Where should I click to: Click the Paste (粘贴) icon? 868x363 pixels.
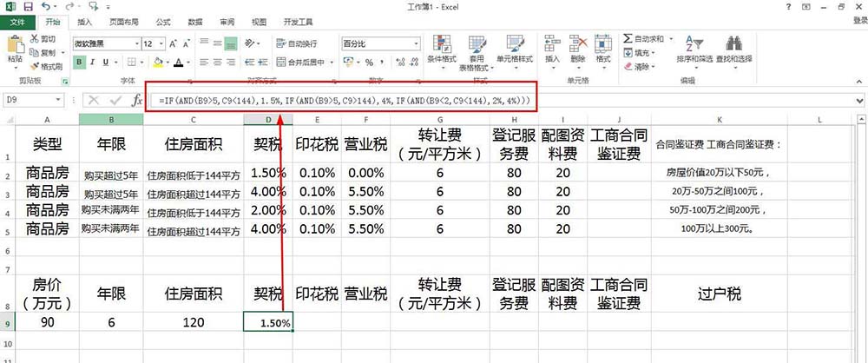(16, 44)
